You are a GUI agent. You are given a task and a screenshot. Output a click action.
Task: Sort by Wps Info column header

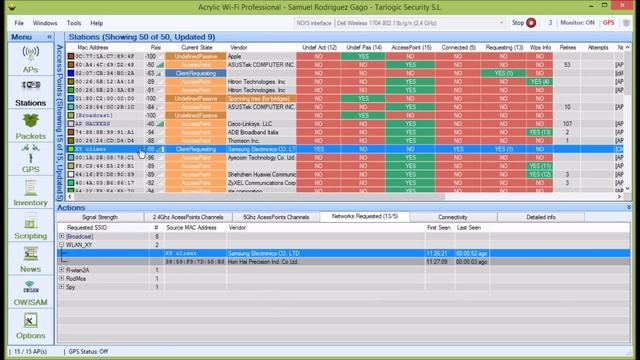[x=540, y=48]
